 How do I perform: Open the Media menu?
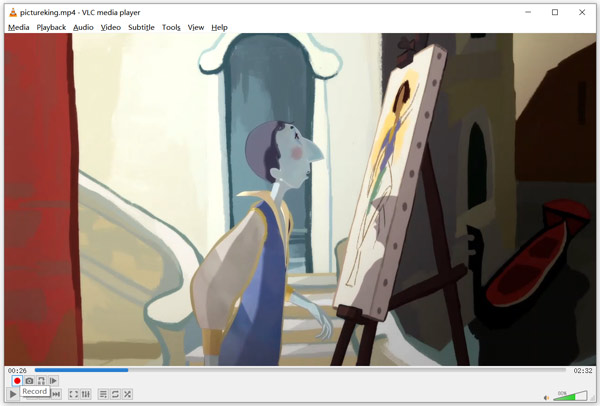tap(18, 27)
